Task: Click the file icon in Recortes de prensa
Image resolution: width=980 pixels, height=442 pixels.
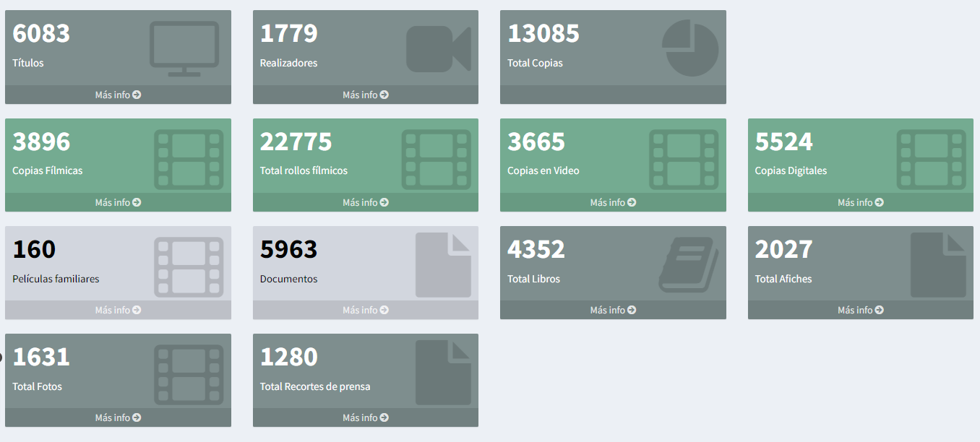Action: [x=442, y=373]
